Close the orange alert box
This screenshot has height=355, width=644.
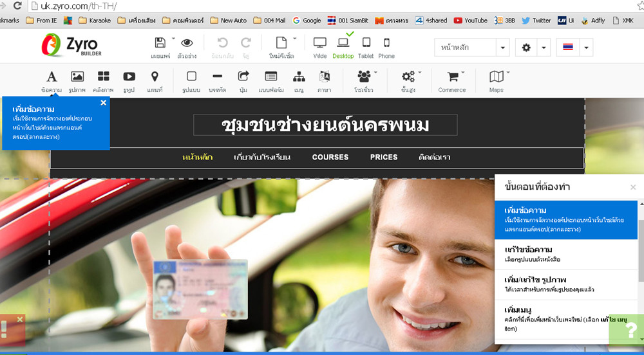pos(20,320)
